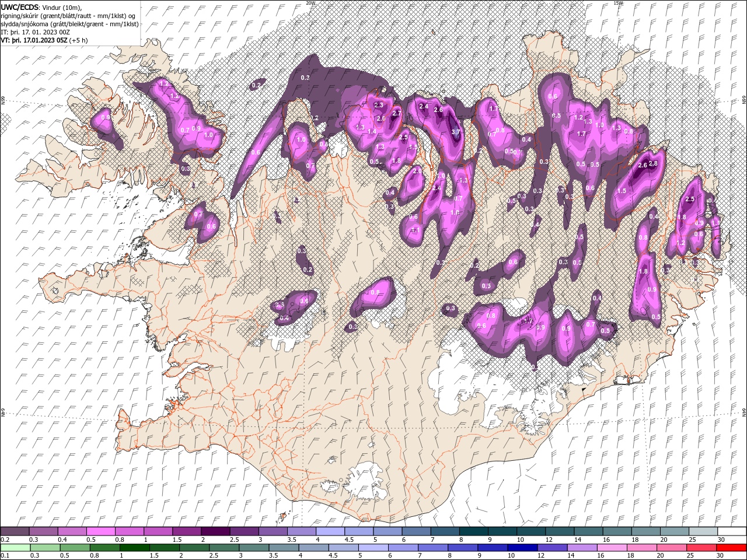This screenshot has width=747, height=560.
Task: Click the 2.3 precipitation value on the map
Action: point(378,105)
